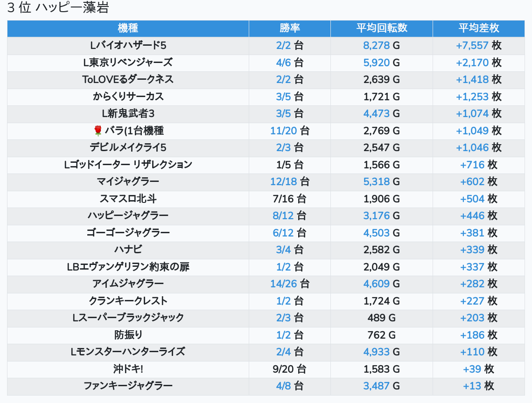Click the スマスロ北斗 machine name
Screen dimensions: 532x403
pos(128,199)
